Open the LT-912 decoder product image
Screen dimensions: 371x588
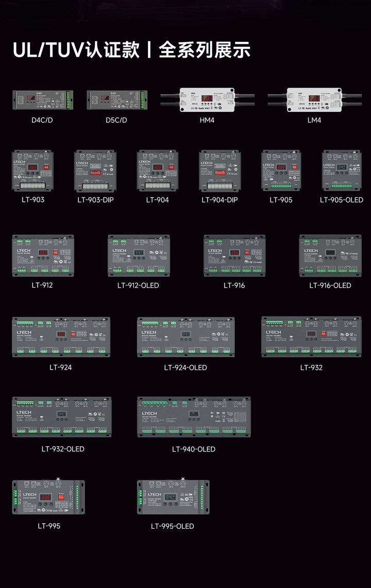(43, 256)
